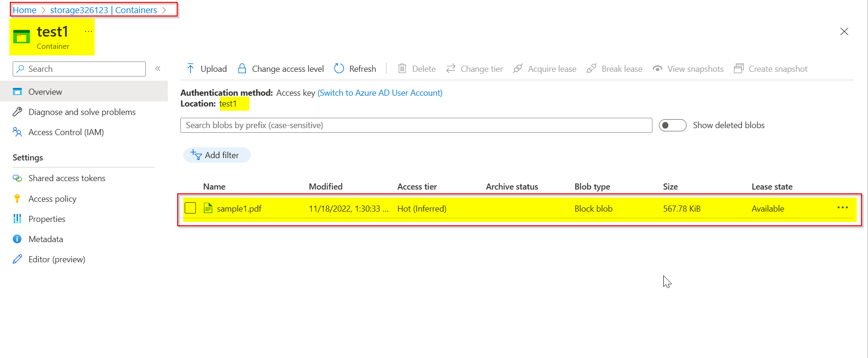Go to storage326123 | Containers breadcrumb
Image resolution: width=868 pixels, height=358 pixels.
click(x=104, y=10)
